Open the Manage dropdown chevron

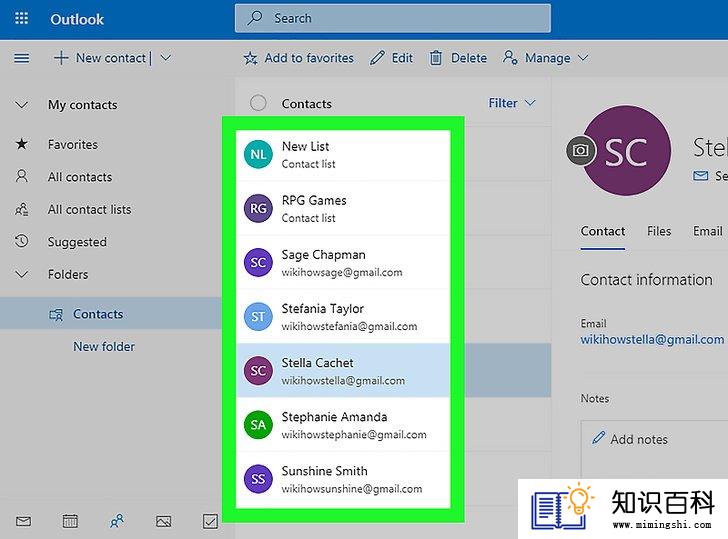click(583, 58)
